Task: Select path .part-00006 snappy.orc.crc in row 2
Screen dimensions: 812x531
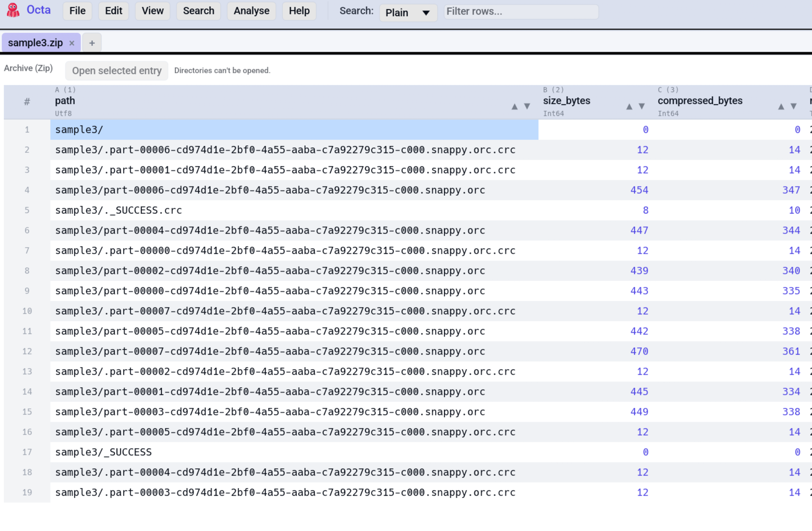Action: point(294,150)
